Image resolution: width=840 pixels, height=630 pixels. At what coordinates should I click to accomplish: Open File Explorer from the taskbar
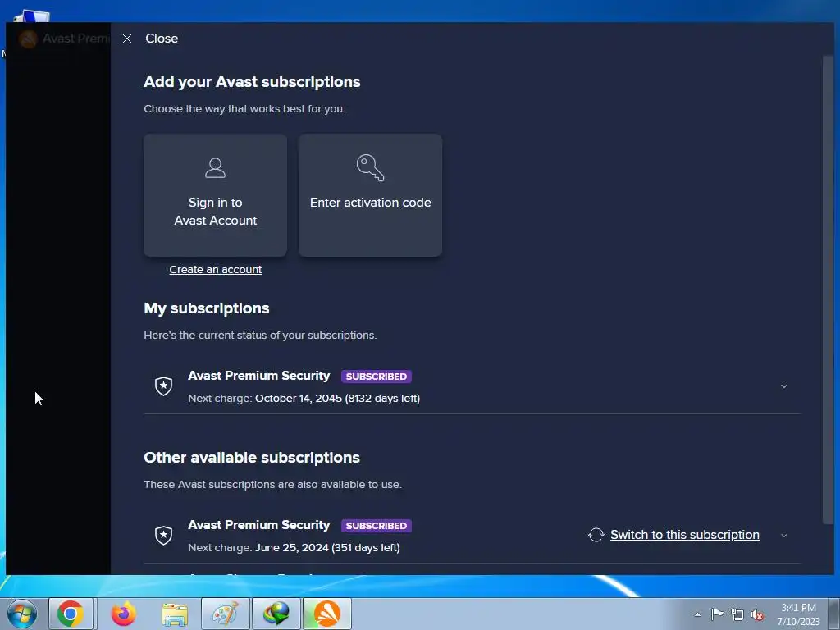(175, 614)
